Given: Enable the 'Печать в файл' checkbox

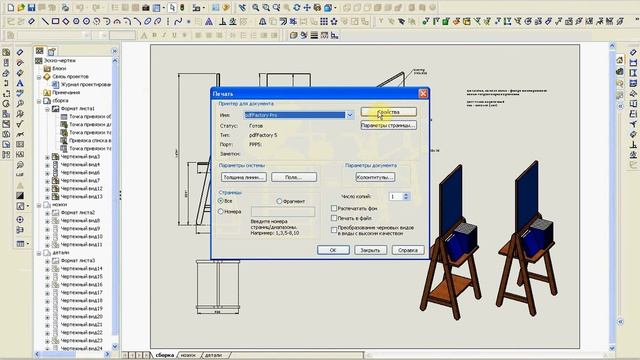Looking at the screenshot, I should (x=334, y=218).
